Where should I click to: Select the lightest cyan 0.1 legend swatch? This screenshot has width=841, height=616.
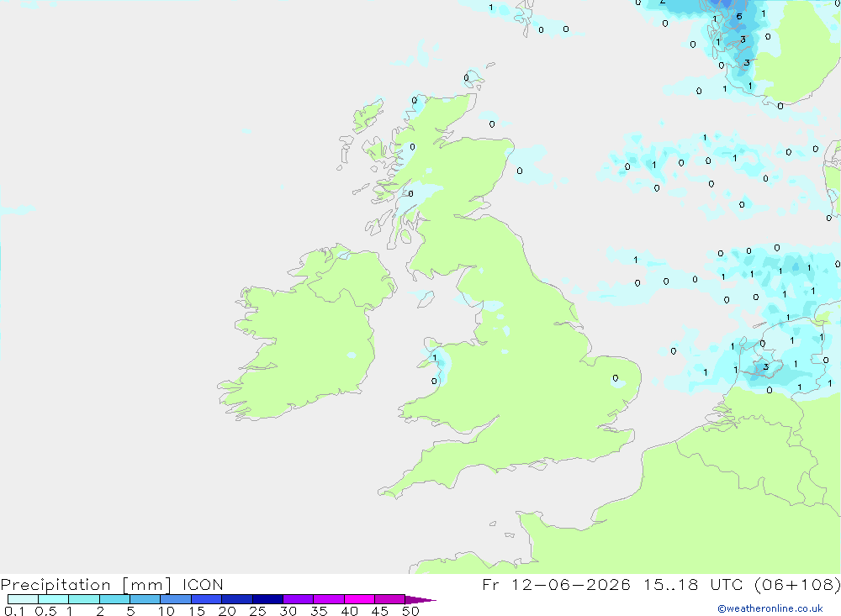(23, 599)
